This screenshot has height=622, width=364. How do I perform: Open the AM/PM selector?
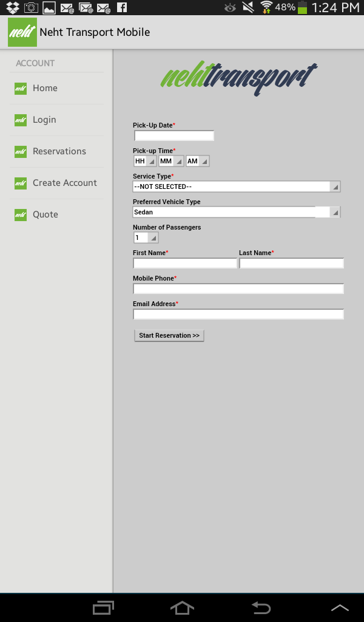click(197, 161)
